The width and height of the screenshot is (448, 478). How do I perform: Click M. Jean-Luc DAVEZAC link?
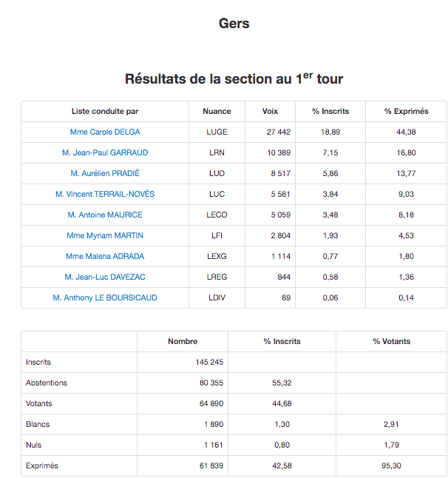click(105, 277)
